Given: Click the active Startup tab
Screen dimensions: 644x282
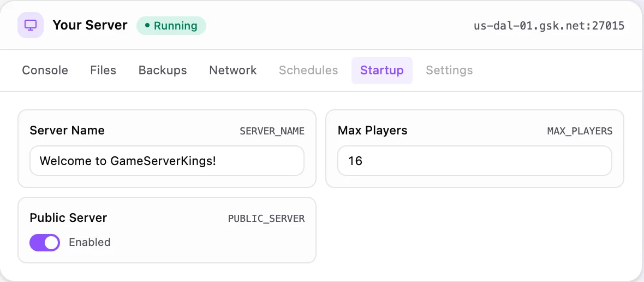Looking at the screenshot, I should [382, 70].
